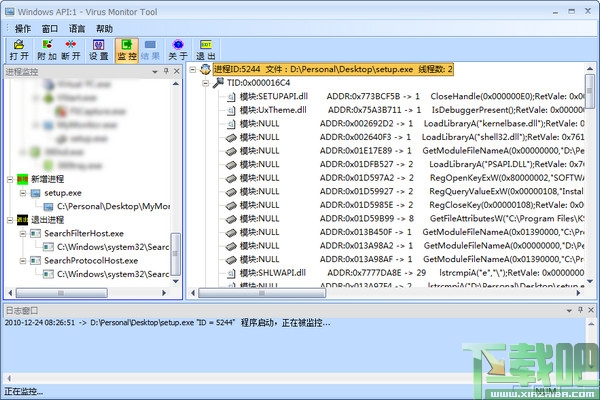Viewport: 600px width, 400px height.
Task: Select the 新增进程 group label
Action: [x=47, y=179]
